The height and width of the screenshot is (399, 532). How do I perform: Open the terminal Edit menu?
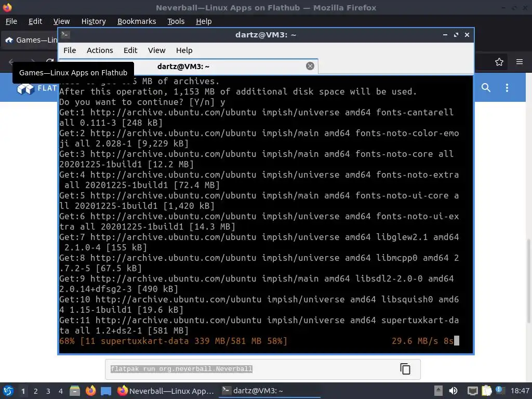pyautogui.click(x=130, y=50)
